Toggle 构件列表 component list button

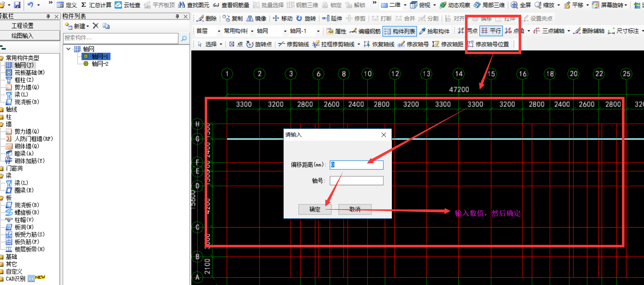pyautogui.click(x=400, y=31)
